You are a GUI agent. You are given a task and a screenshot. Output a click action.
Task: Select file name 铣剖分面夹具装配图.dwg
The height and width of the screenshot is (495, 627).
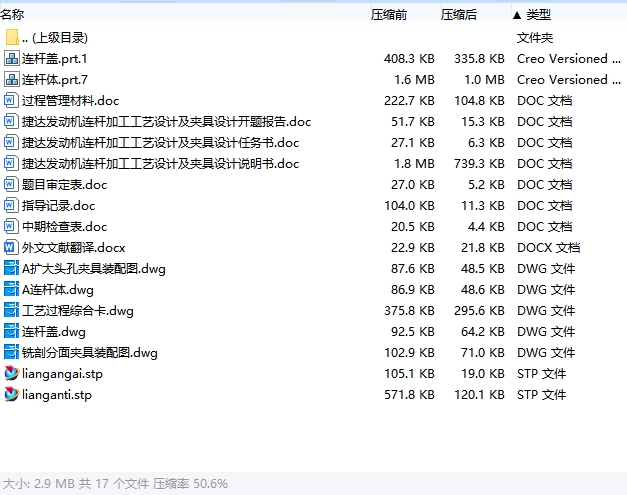90,353
